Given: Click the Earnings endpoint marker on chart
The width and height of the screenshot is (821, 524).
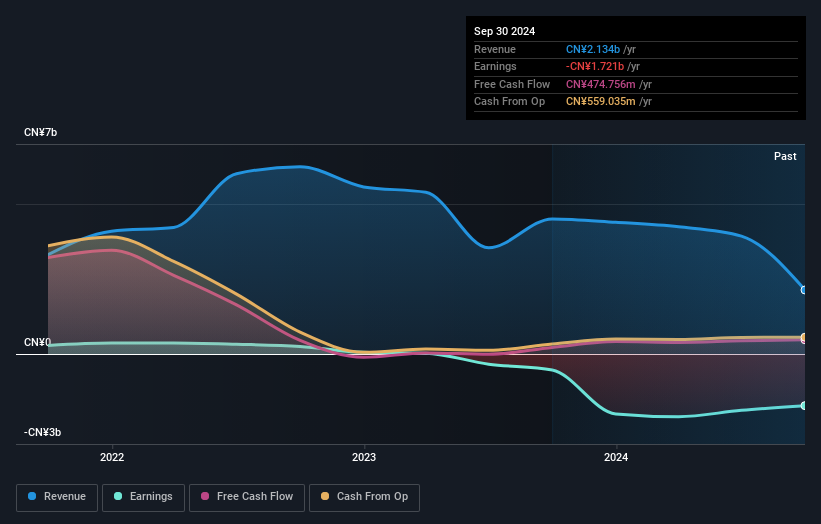Looking at the screenshot, I should tap(804, 406).
